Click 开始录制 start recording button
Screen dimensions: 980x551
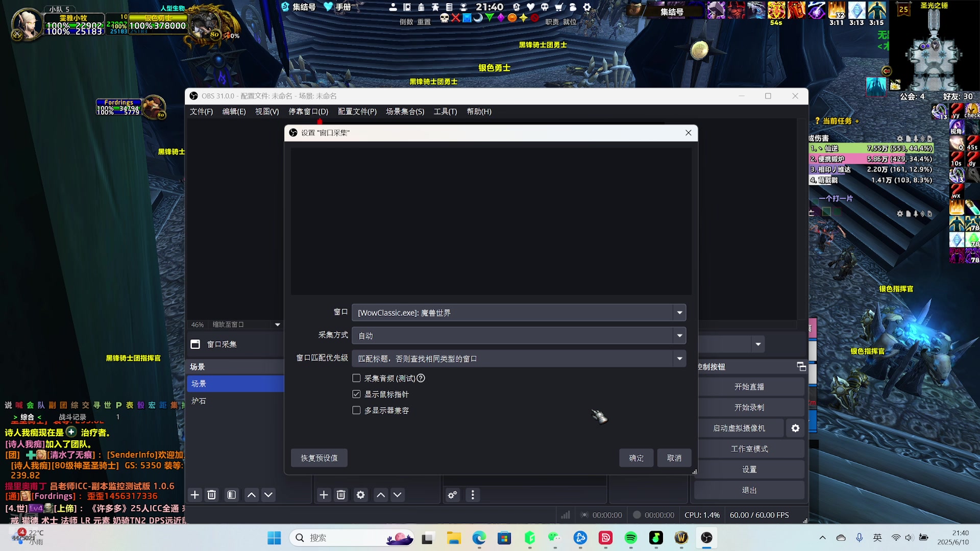coord(749,408)
